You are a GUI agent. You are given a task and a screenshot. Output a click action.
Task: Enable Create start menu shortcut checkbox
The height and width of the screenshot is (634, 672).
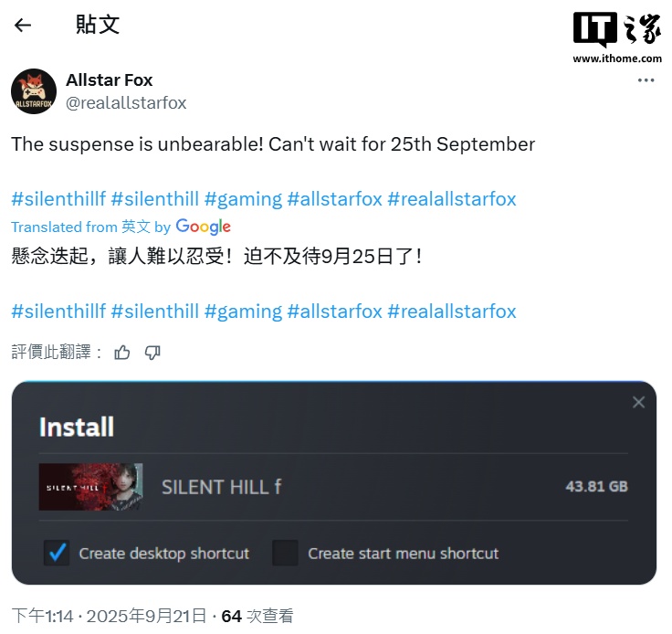pyautogui.click(x=285, y=553)
